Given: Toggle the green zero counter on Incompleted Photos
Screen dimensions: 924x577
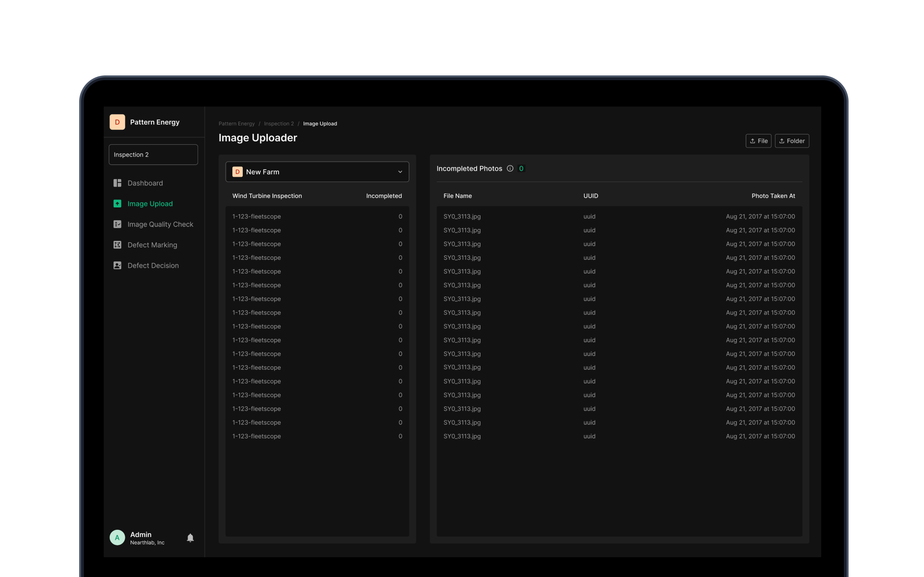Looking at the screenshot, I should coord(521,168).
